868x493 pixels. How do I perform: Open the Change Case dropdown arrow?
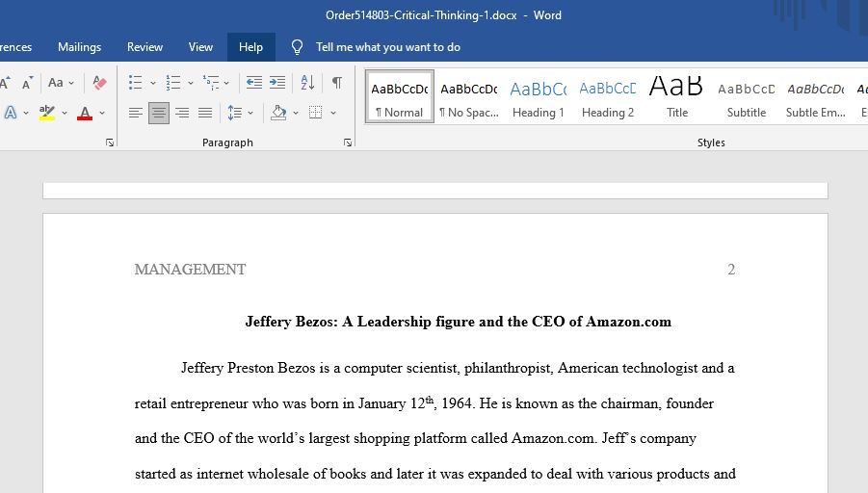coord(71,83)
